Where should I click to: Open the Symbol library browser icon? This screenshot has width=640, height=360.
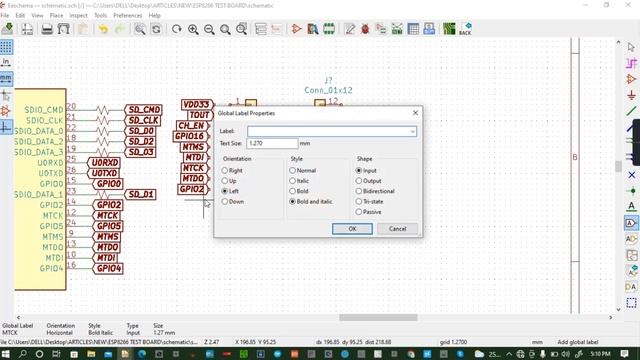(x=313, y=29)
